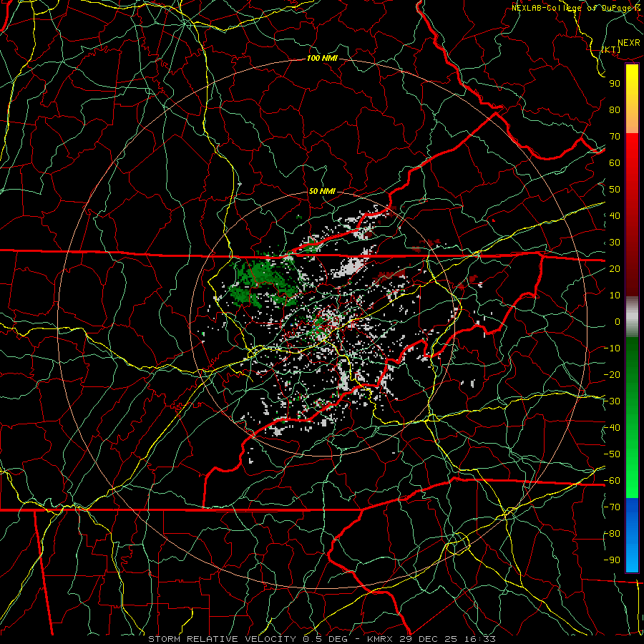Click the NEXLAB-College of DuPage credit text
The width and height of the screenshot is (644, 644).
[x=577, y=8]
